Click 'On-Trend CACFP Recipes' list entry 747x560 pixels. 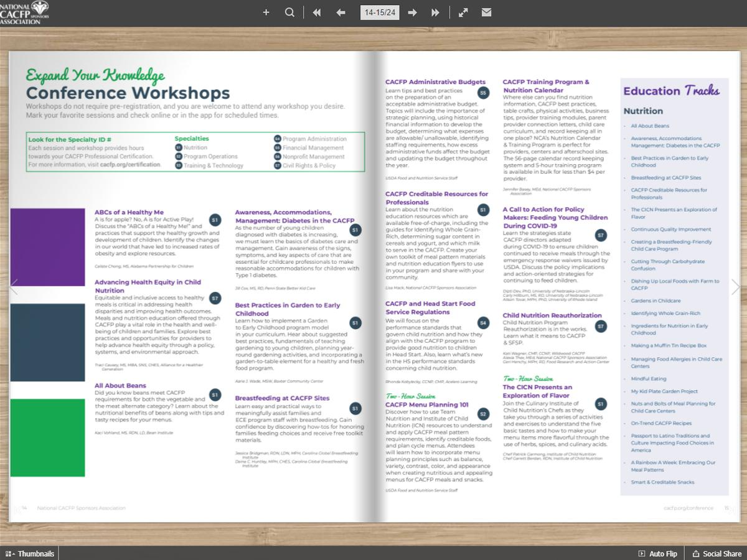(x=661, y=424)
